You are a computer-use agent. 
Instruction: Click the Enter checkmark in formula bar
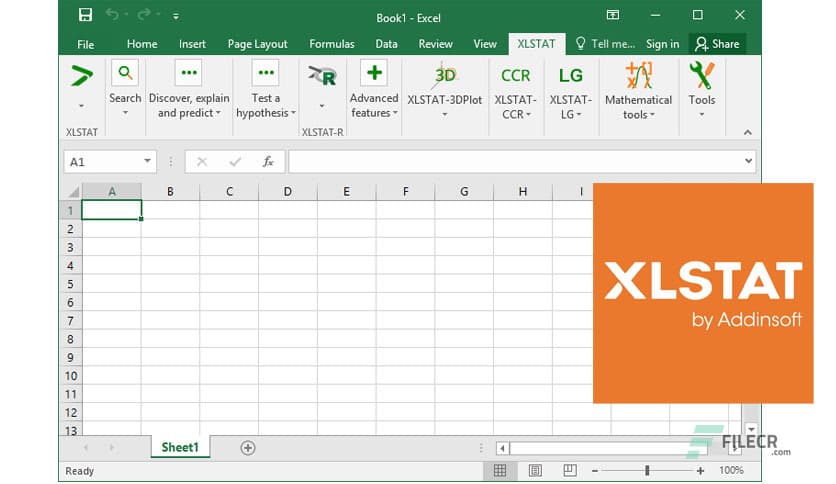[x=235, y=162]
